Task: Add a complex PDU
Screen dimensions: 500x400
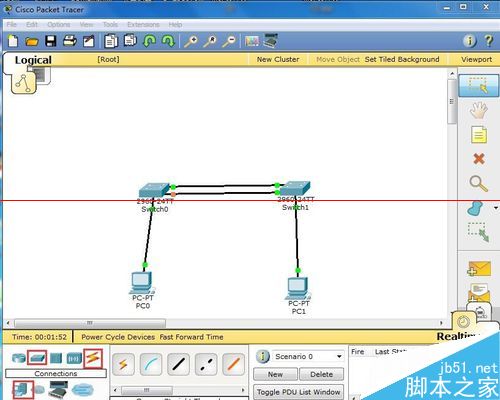Action: point(479,292)
